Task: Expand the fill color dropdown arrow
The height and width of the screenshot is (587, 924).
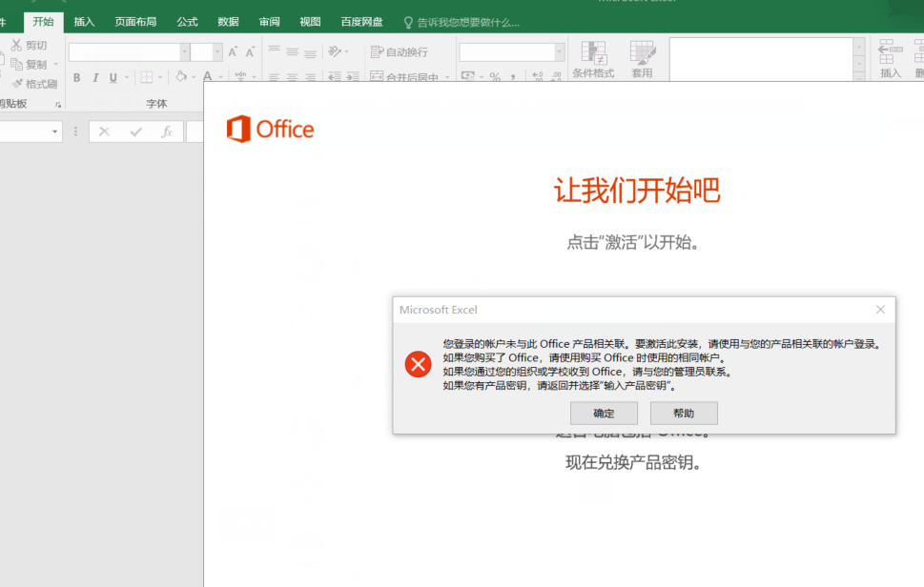Action: point(194,77)
